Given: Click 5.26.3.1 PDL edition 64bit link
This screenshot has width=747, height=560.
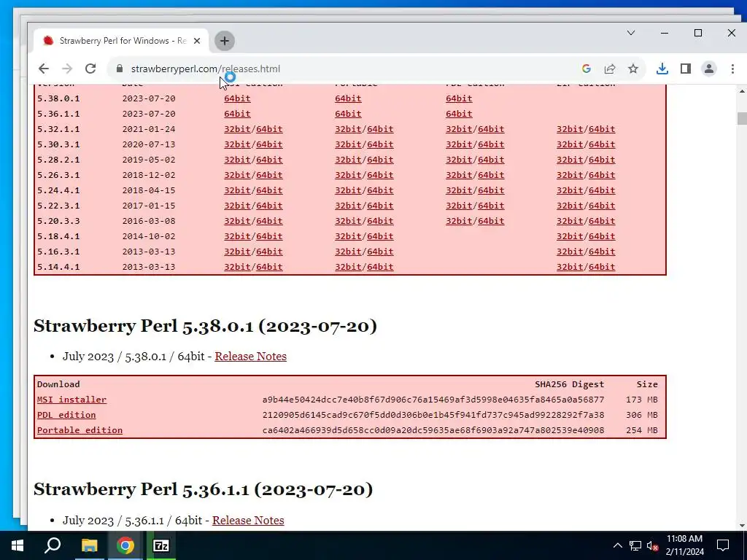Looking at the screenshot, I should point(491,175).
